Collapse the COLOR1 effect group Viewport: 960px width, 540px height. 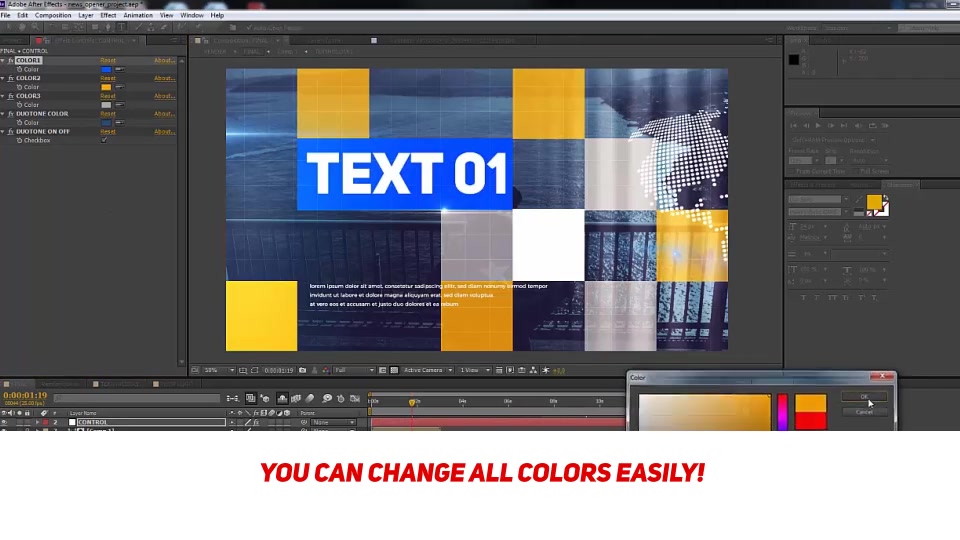click(3, 61)
